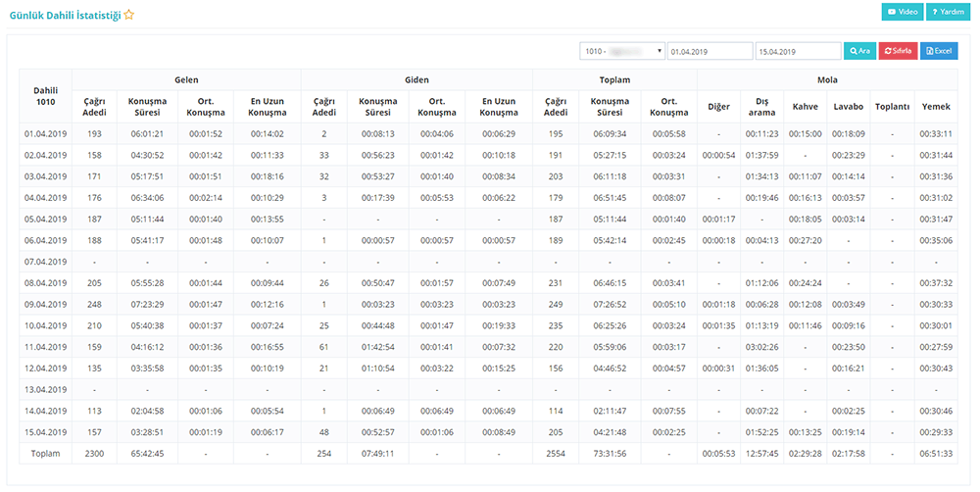Click the start date field 01.04.2019
980x492 pixels.
(x=709, y=51)
